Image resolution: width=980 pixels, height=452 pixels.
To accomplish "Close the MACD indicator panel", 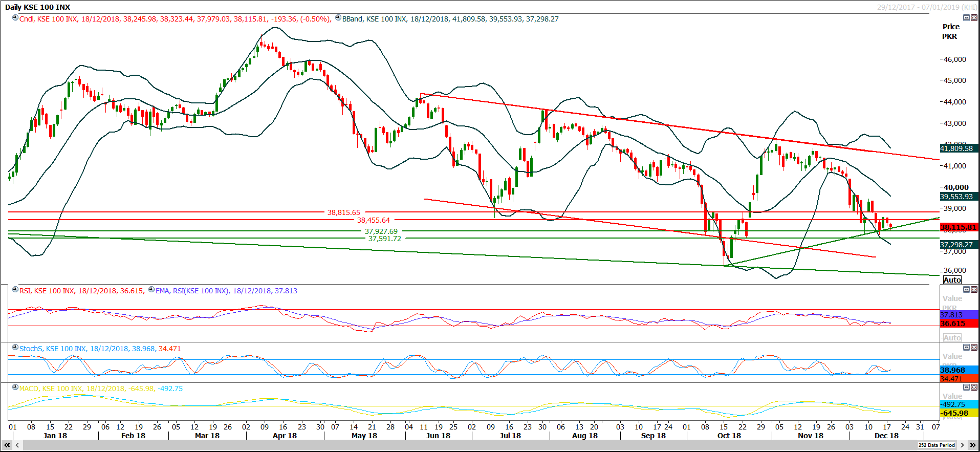I will click(974, 388).
